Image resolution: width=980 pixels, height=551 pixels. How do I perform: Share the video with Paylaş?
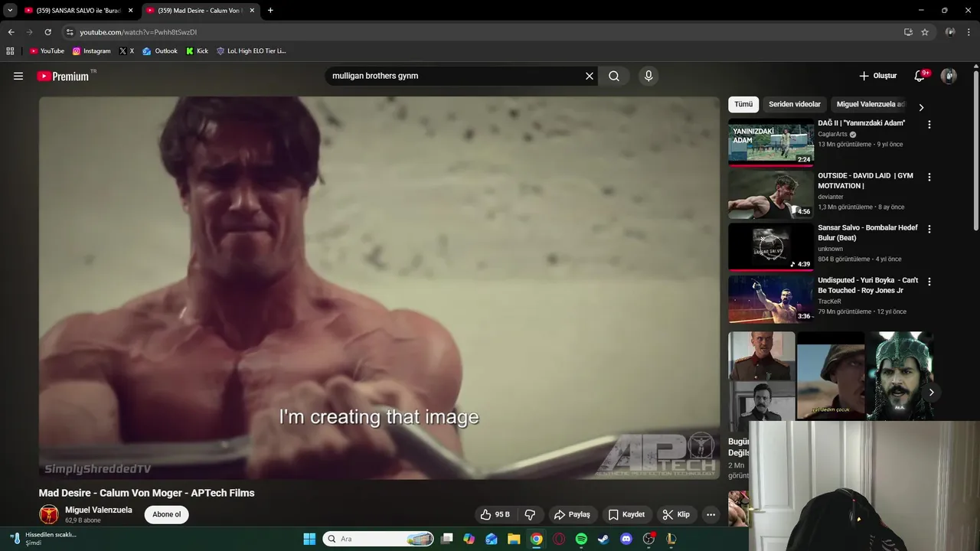coord(572,514)
